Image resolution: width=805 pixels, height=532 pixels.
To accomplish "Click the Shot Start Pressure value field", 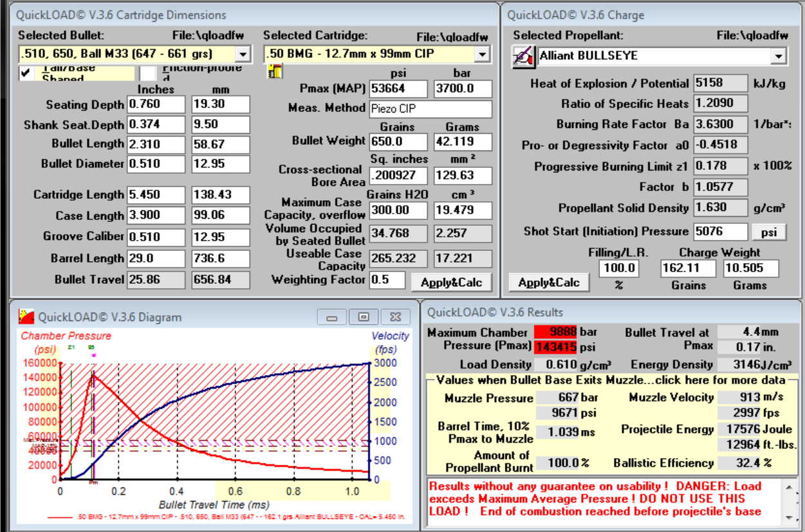I will pyautogui.click(x=720, y=232).
